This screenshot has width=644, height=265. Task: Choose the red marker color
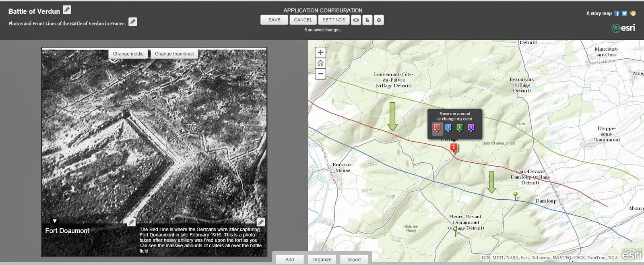(x=437, y=128)
